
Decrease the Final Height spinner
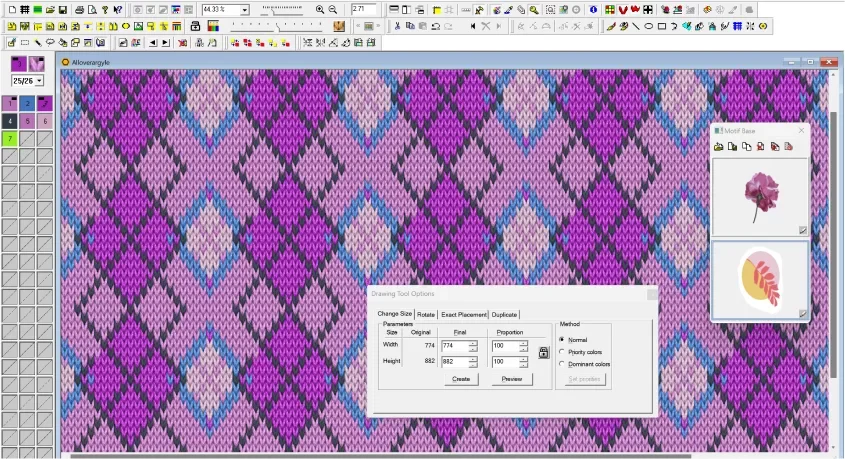pyautogui.click(x=473, y=365)
